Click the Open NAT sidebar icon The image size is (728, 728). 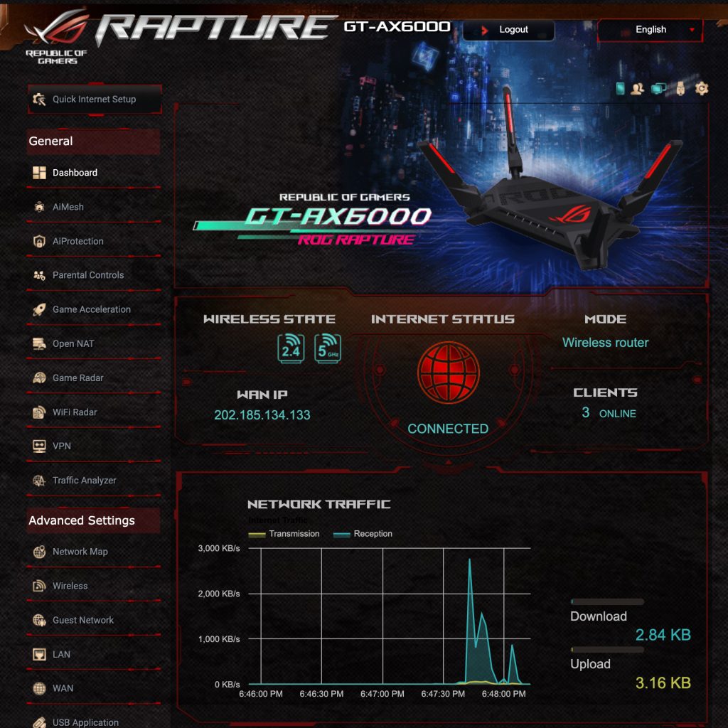(40, 344)
